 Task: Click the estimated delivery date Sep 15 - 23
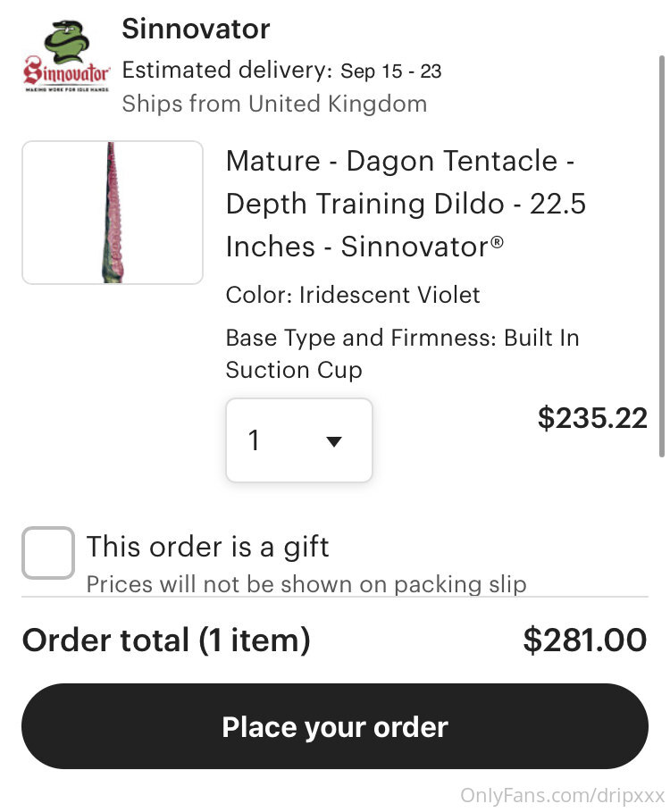[x=391, y=71]
